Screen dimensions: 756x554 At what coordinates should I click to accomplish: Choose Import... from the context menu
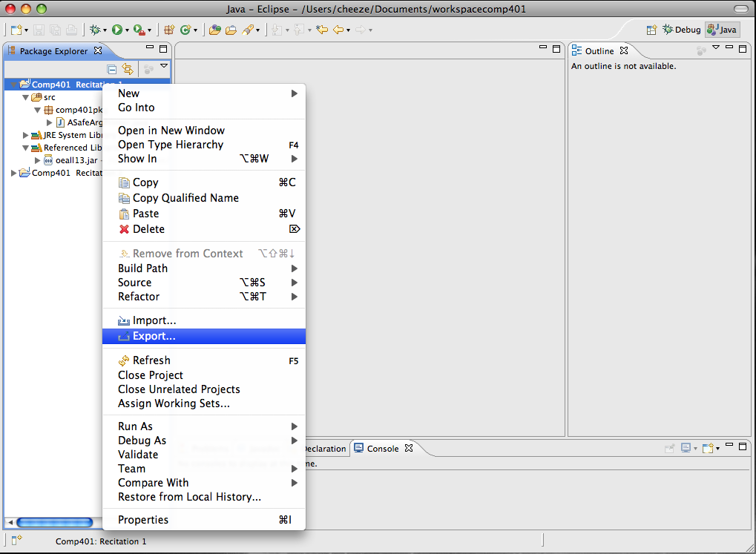pos(204,320)
